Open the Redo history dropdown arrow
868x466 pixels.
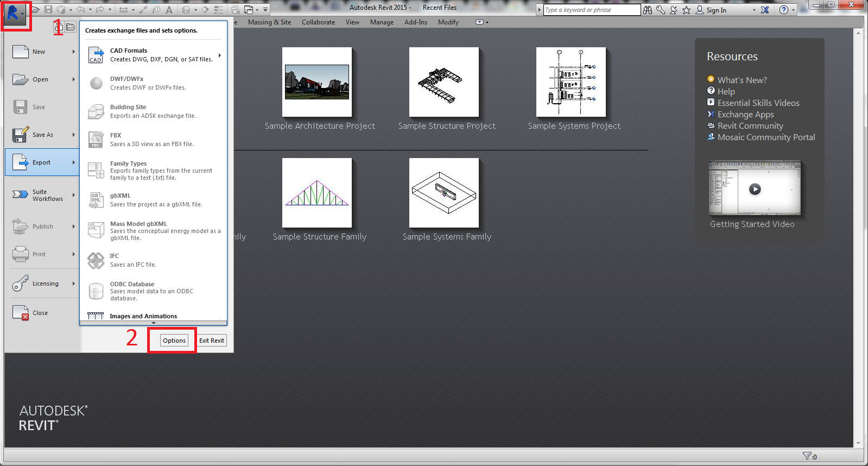coord(110,10)
